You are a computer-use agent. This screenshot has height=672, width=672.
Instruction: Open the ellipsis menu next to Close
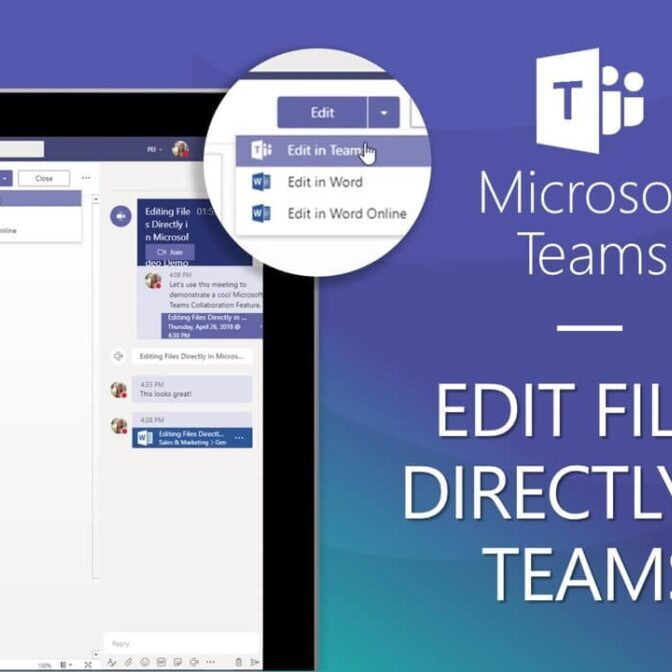click(86, 178)
